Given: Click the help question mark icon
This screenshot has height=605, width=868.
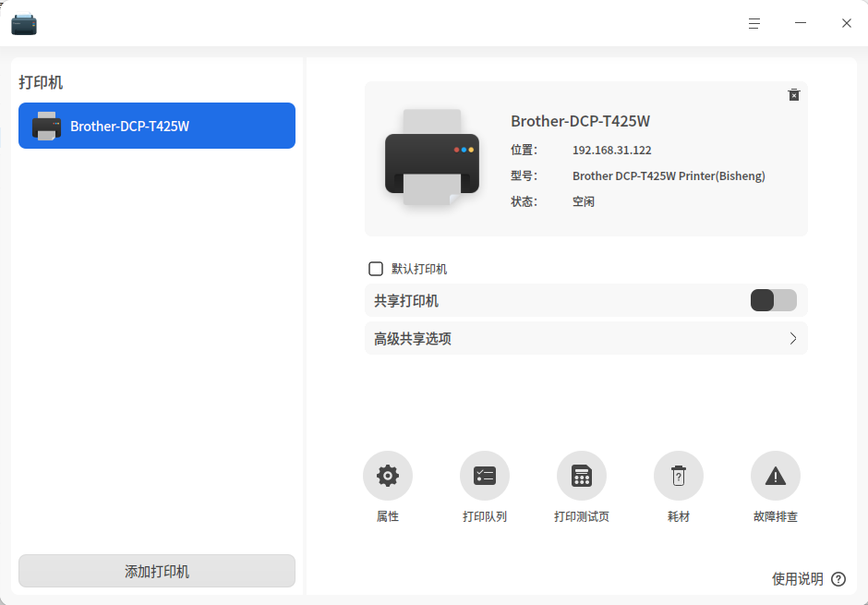Looking at the screenshot, I should (x=838, y=579).
